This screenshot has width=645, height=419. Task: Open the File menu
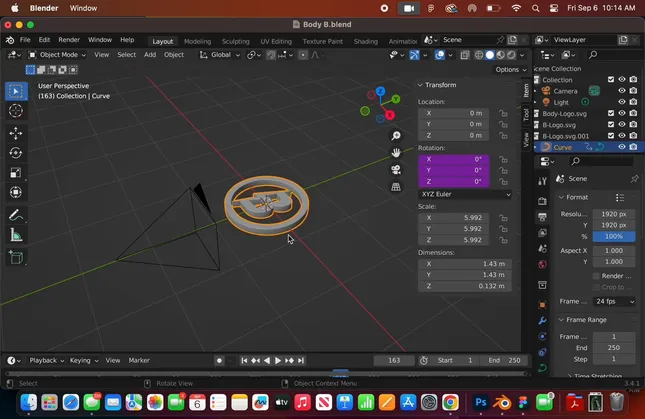tap(25, 40)
